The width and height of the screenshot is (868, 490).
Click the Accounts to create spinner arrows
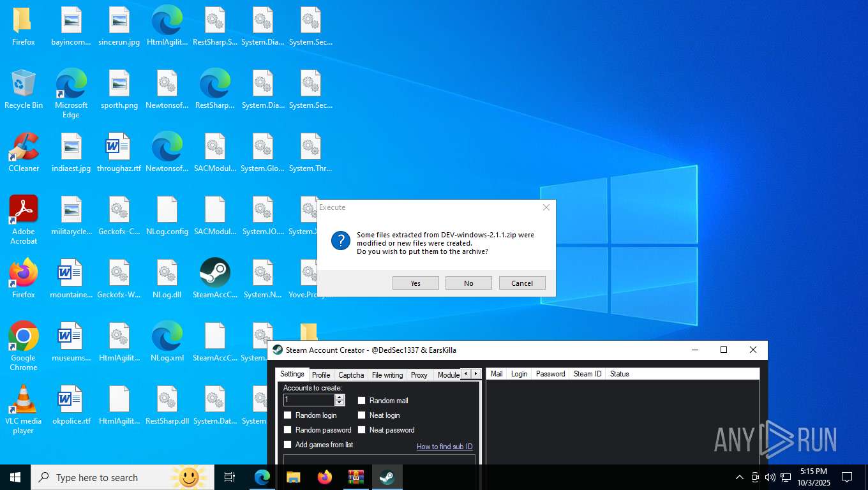pyautogui.click(x=340, y=400)
